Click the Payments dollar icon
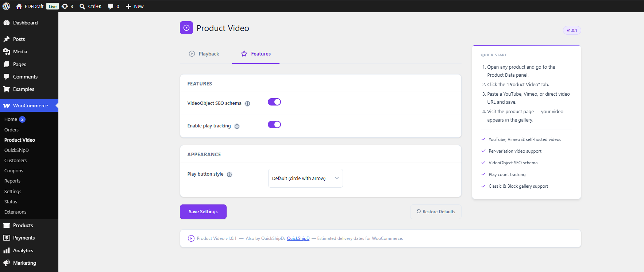Image resolution: width=644 pixels, height=272 pixels. point(7,238)
